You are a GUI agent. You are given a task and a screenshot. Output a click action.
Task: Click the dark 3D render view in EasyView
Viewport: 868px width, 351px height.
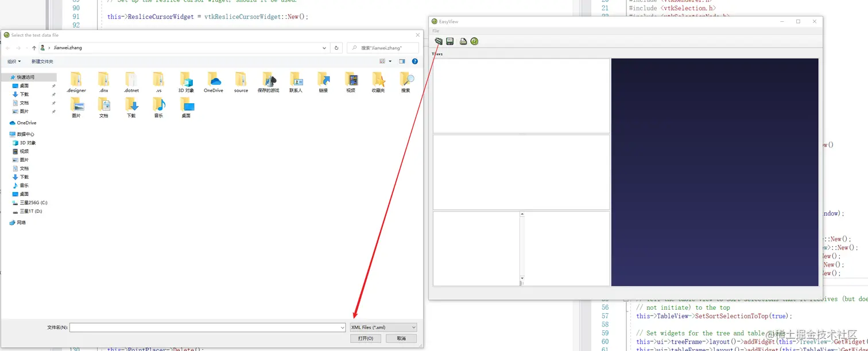tap(715, 172)
